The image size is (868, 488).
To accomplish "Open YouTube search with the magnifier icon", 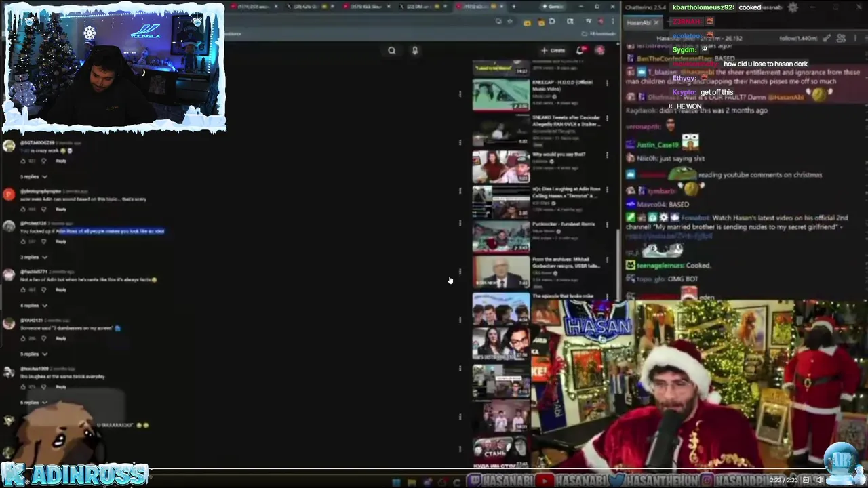I will click(x=391, y=50).
